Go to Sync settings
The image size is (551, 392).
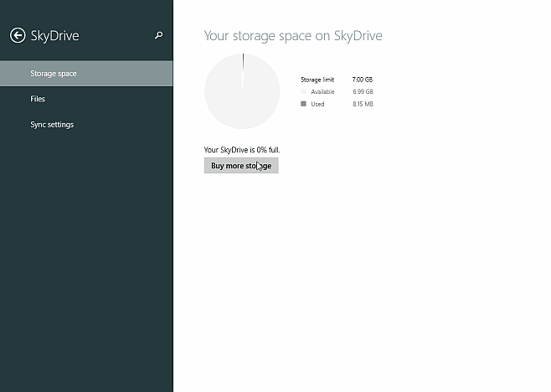tap(86, 125)
